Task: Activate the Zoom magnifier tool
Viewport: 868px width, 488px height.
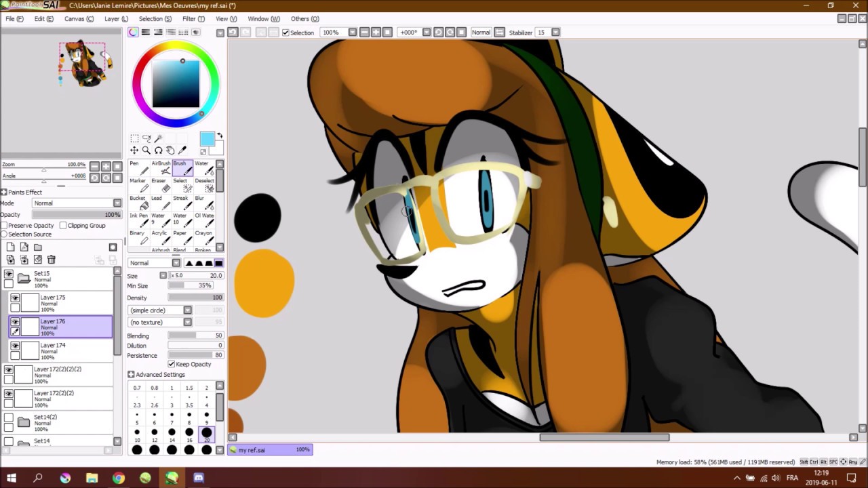Action: 146,150
